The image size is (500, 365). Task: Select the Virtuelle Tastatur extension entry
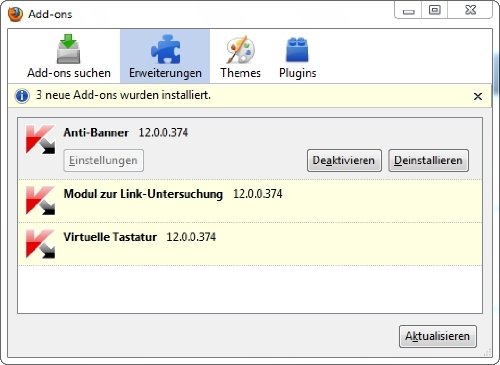250,244
